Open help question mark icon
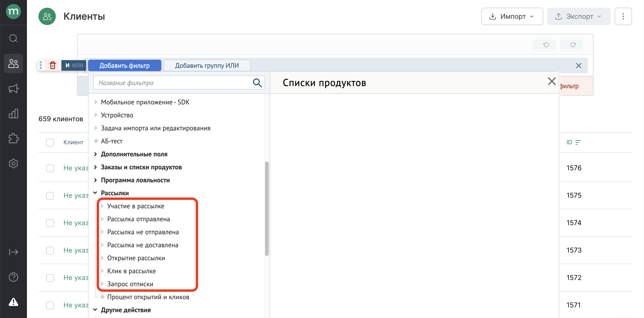The image size is (644, 318). [x=13, y=277]
